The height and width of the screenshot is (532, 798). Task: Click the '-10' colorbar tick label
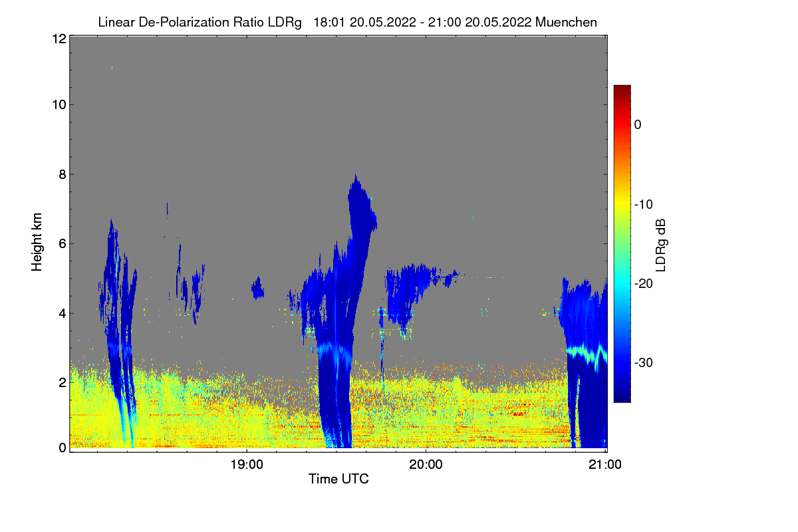[643, 204]
